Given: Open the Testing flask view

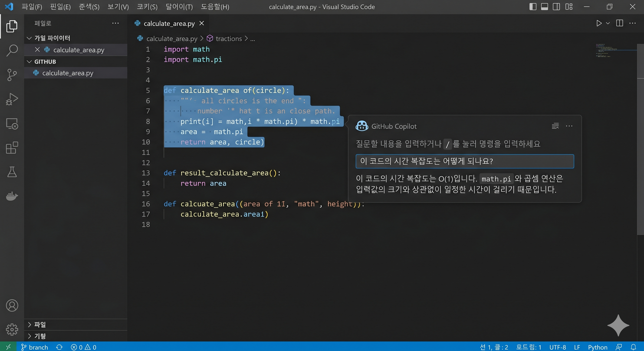Looking at the screenshot, I should (12, 172).
